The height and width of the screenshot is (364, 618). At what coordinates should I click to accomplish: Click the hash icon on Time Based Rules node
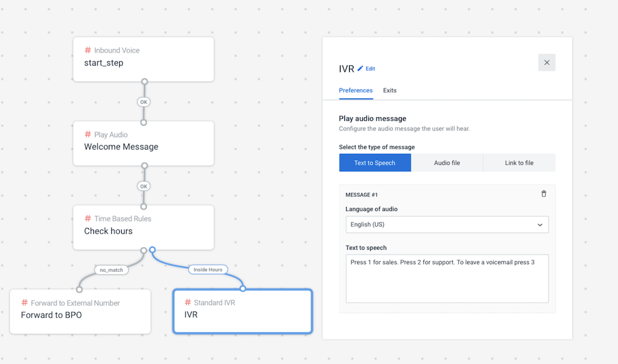pyautogui.click(x=88, y=218)
